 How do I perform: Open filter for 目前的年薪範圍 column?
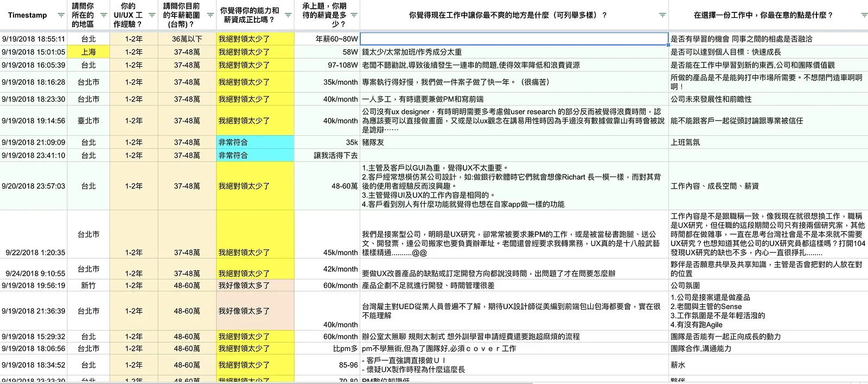pyautogui.click(x=210, y=15)
